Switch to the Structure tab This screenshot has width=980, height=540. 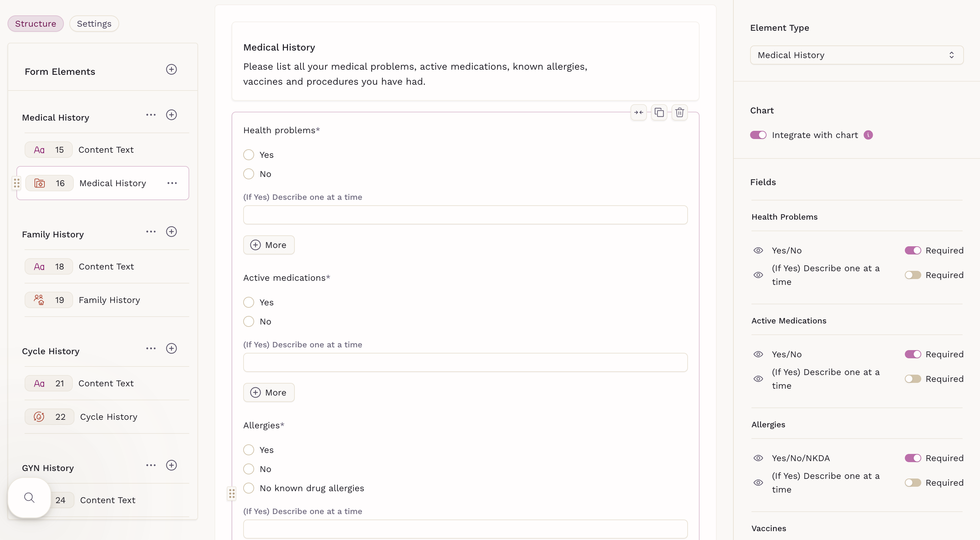coord(36,24)
